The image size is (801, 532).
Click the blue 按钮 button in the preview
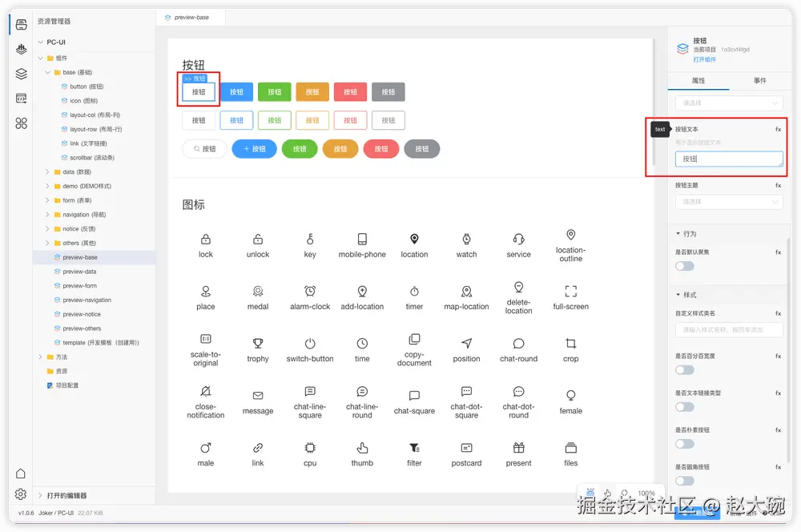coord(235,92)
